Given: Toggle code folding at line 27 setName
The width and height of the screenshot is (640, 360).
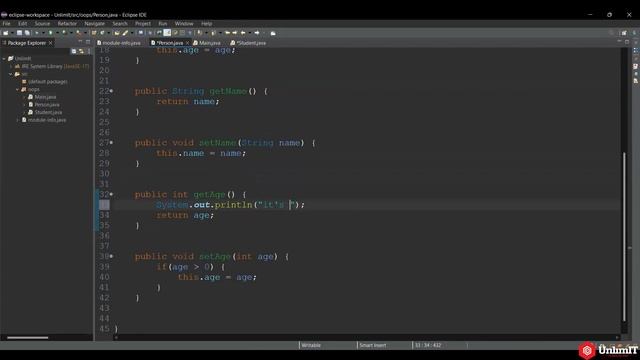Looking at the screenshot, I should [111, 142].
